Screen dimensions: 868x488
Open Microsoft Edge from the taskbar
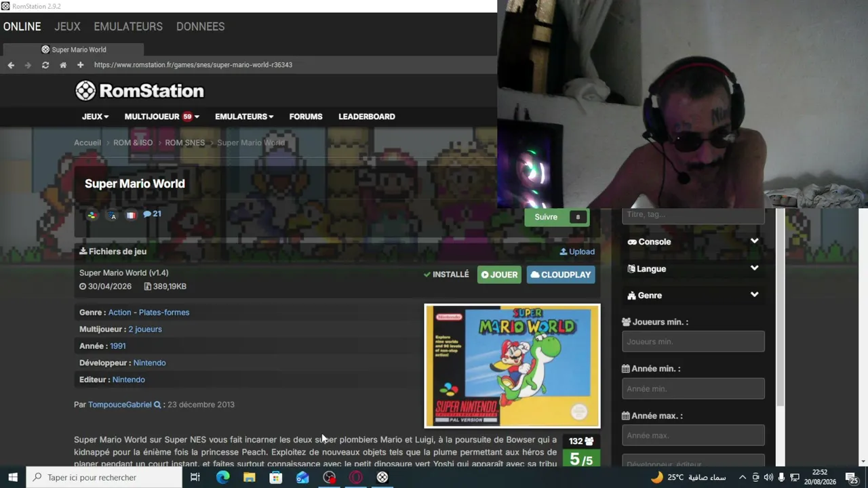(x=222, y=477)
